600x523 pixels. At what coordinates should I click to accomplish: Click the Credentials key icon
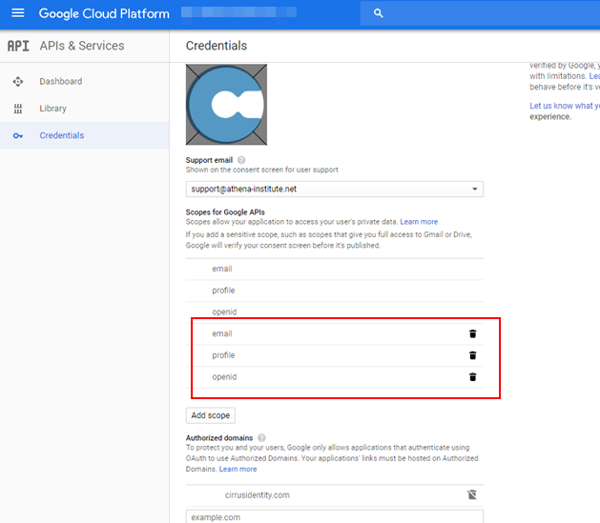pos(18,135)
